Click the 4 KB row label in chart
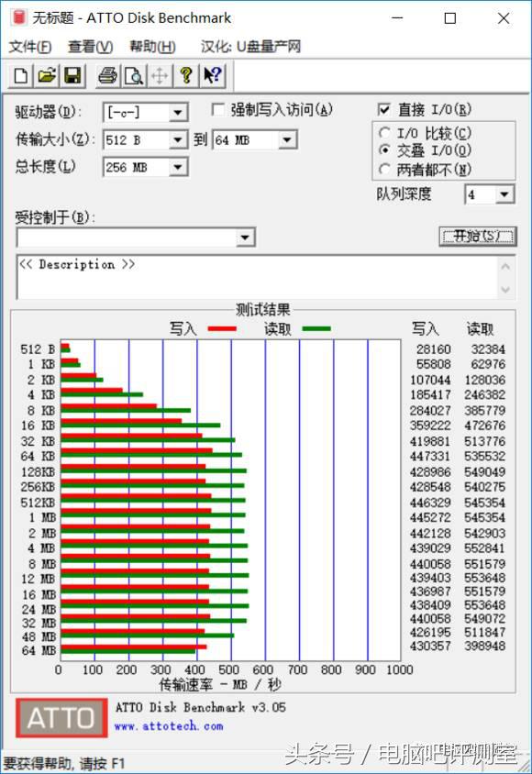Screen dimensions: 532x774 [x=41, y=395]
